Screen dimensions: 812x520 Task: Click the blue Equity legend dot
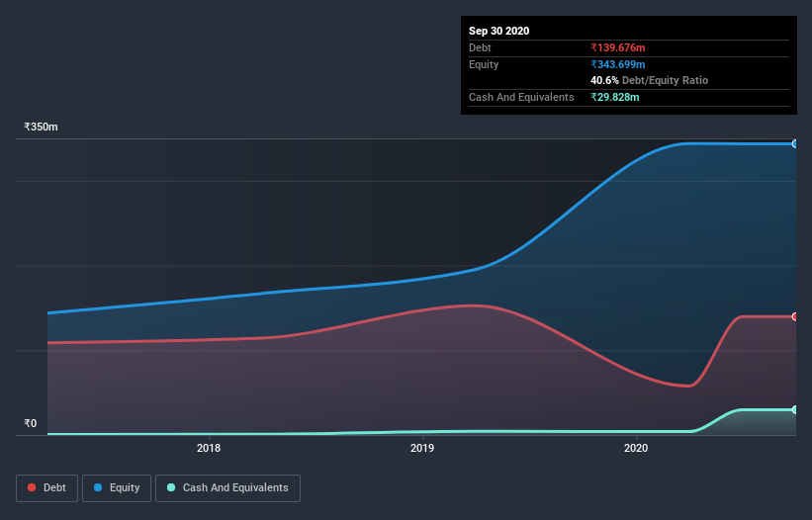(98, 487)
